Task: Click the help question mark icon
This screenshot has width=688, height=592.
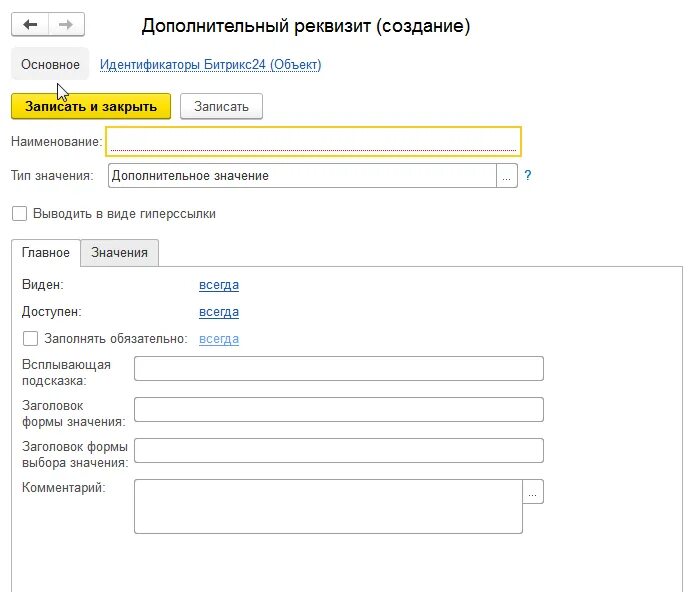Action: click(x=527, y=176)
